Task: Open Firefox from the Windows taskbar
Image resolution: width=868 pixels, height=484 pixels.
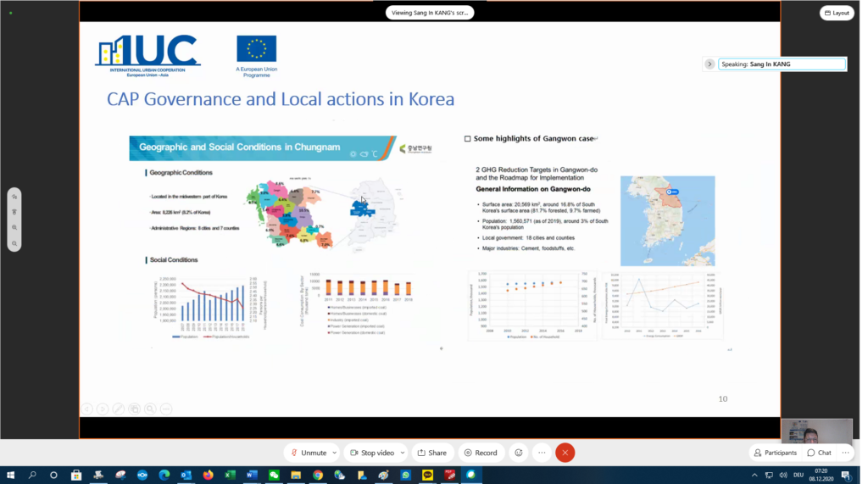Action: click(x=208, y=476)
